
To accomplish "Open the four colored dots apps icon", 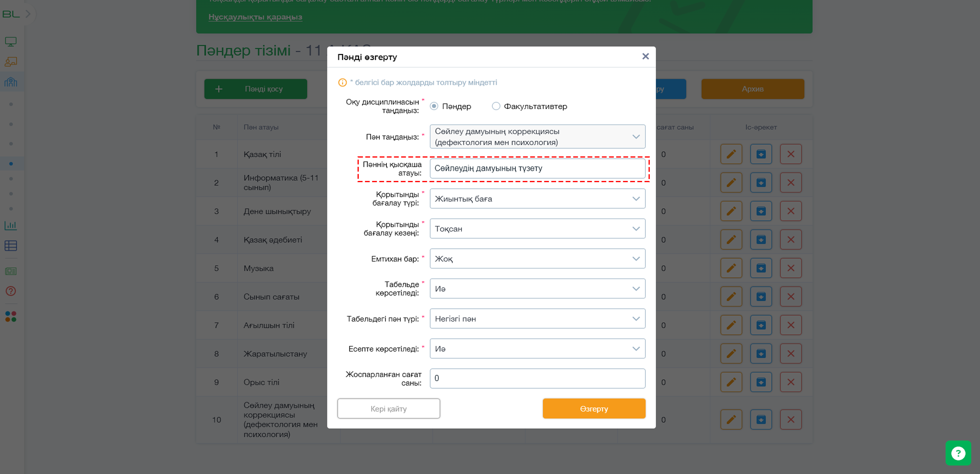I will coord(11,317).
